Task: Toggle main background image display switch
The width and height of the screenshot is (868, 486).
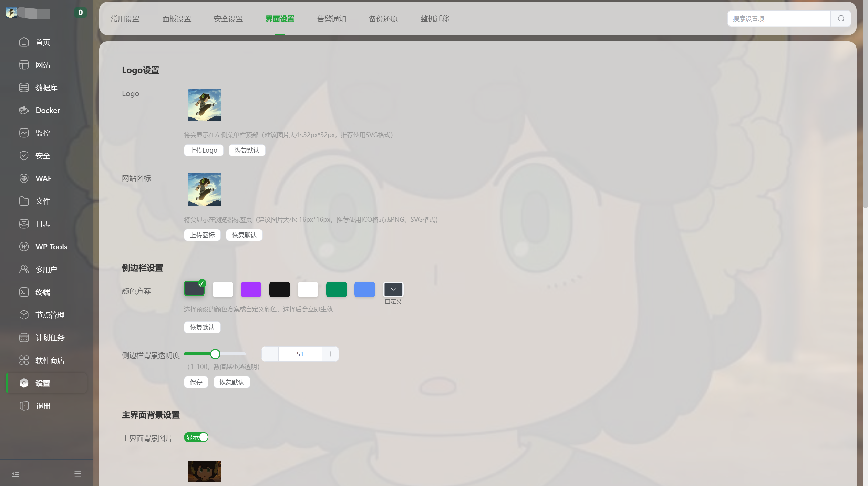Action: (196, 437)
